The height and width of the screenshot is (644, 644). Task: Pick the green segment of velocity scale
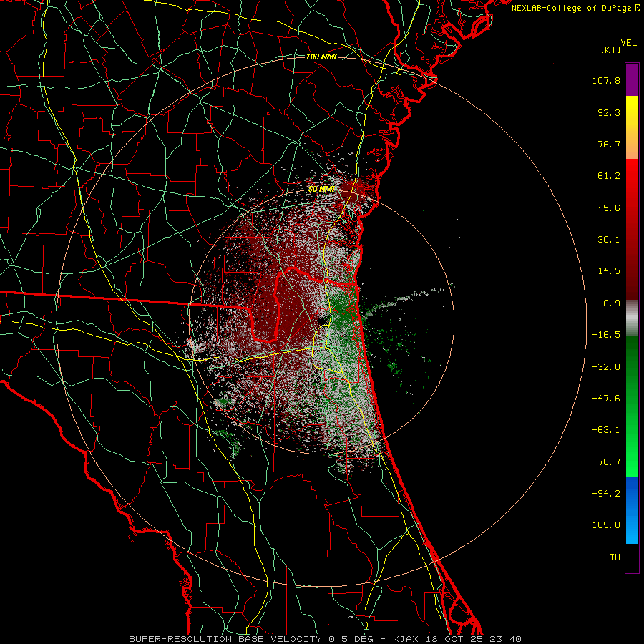632,406
